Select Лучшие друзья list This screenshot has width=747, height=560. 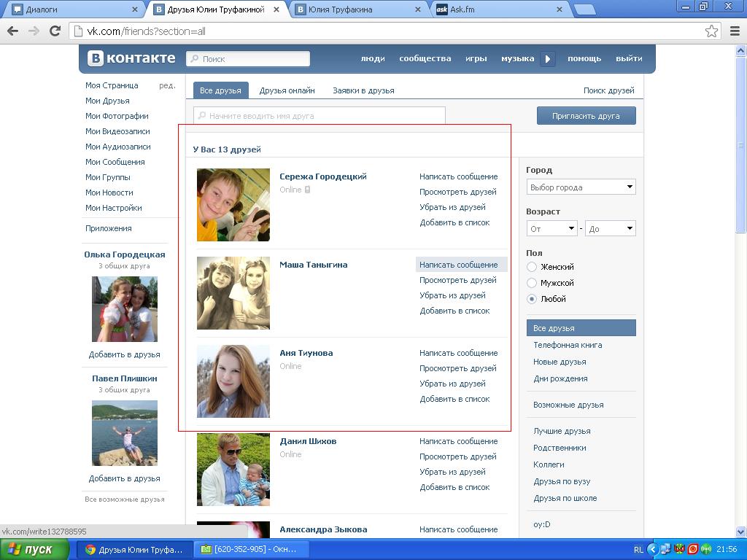pyautogui.click(x=562, y=431)
